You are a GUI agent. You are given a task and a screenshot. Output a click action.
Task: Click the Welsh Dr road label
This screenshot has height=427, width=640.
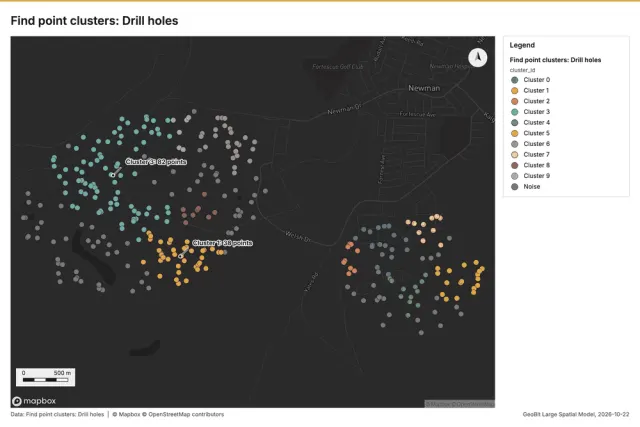pos(298,236)
